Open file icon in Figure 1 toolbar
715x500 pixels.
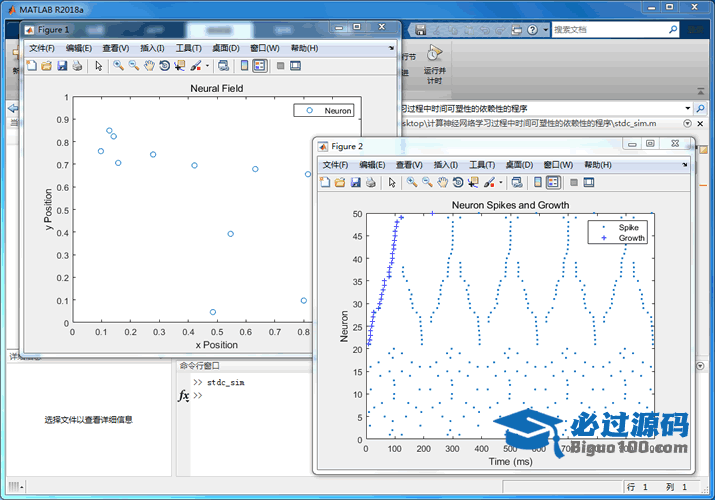[x=47, y=66]
